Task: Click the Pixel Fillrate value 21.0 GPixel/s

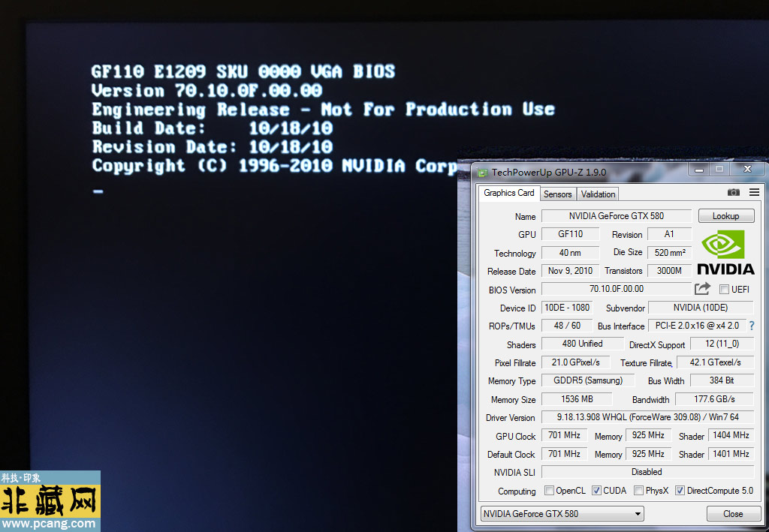Action: coord(576,362)
